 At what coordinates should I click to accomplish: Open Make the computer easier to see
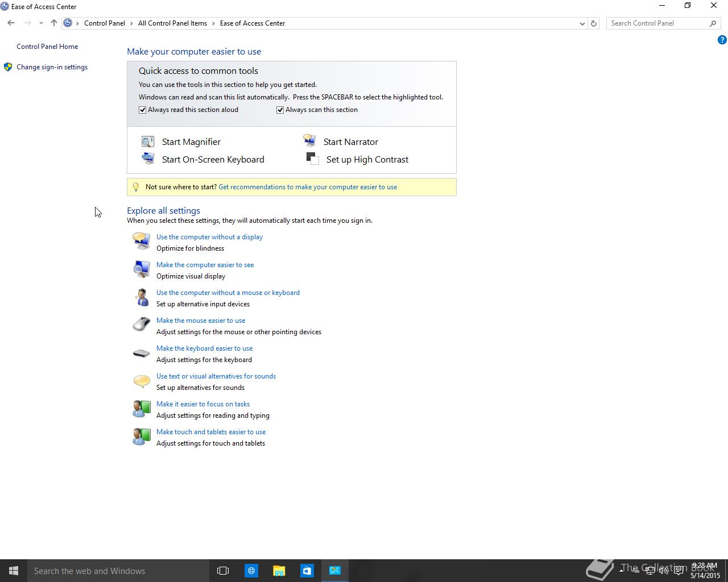(205, 265)
